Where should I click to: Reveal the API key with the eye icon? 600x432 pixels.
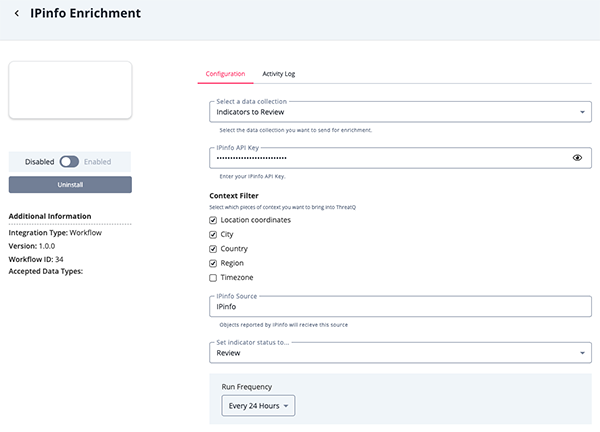pyautogui.click(x=577, y=158)
